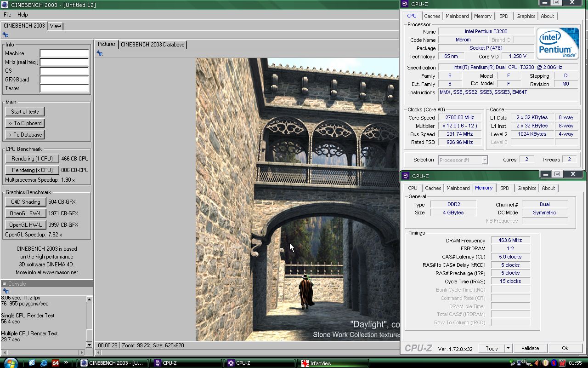Click the rendered Daylight castle picture
This screenshot has width=588, height=368.
(297, 199)
